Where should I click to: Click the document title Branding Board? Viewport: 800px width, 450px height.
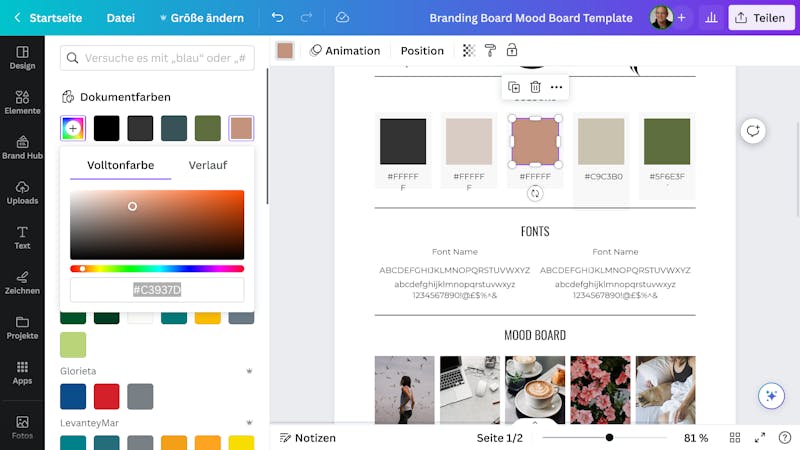(x=531, y=18)
